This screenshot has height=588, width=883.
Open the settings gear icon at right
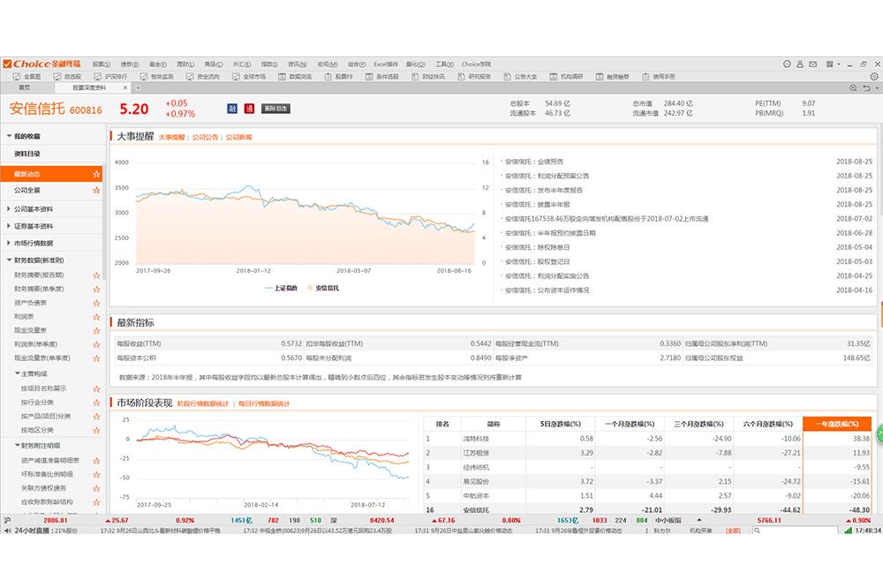coord(874,76)
